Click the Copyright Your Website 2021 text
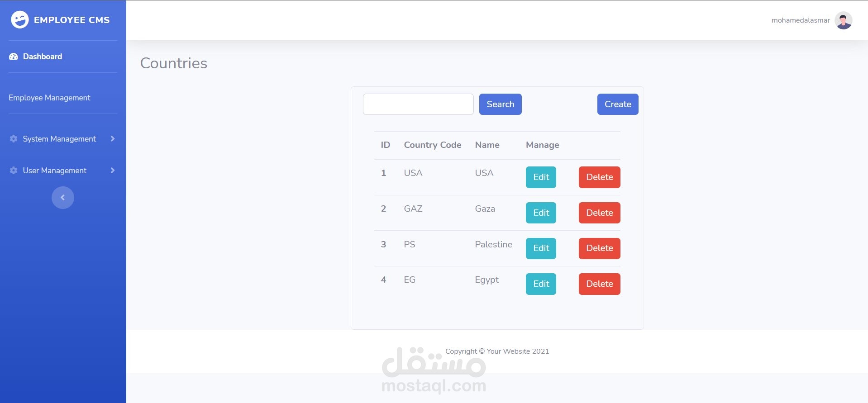Viewport: 868px width, 403px height. coord(497,351)
